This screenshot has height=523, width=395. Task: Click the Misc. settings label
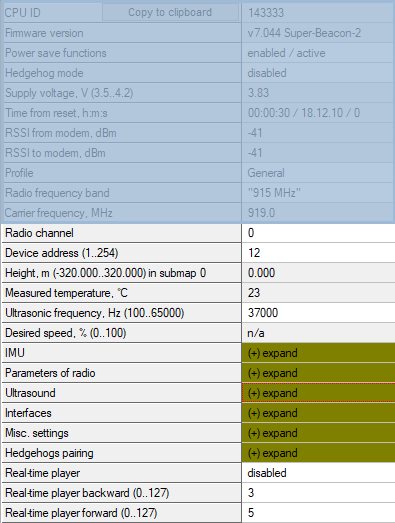[x=37, y=433]
